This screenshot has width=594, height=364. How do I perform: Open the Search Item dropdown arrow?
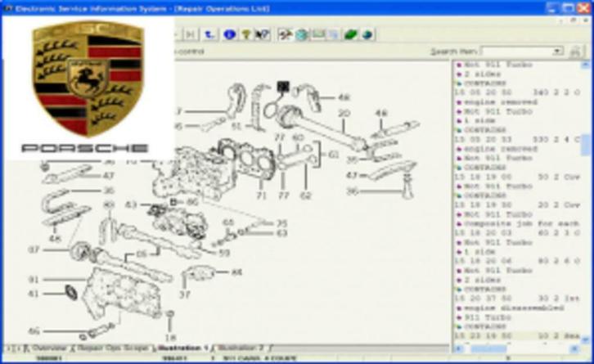[558, 52]
